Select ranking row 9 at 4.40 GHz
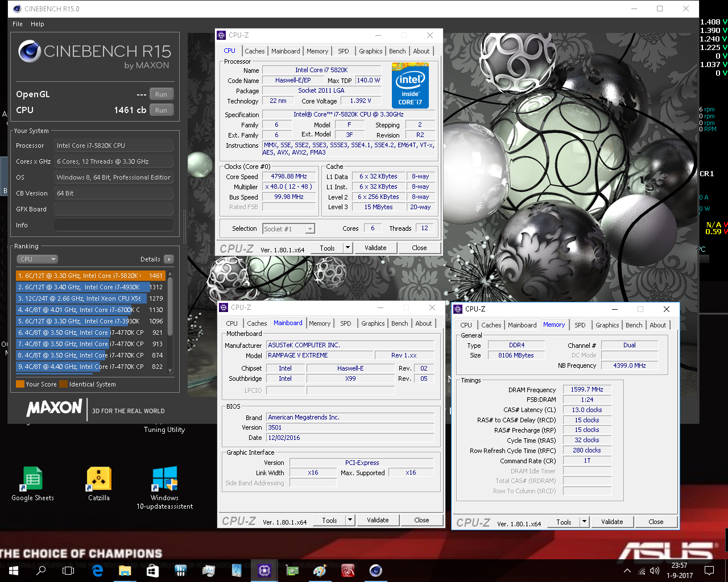The height and width of the screenshot is (582, 728). point(91,367)
